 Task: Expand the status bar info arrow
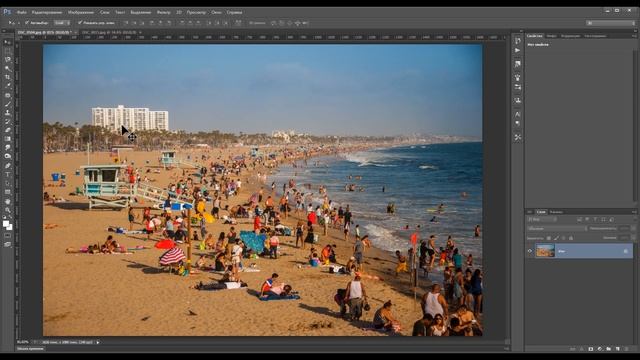(98, 342)
